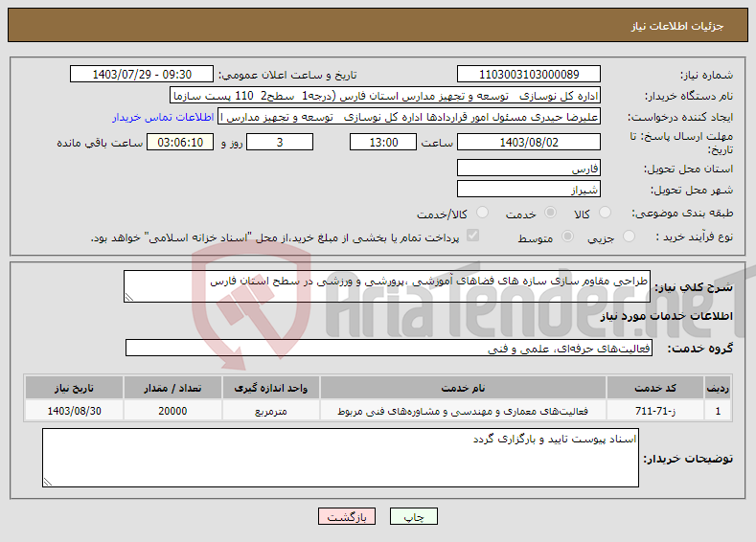Click the remaining days field showing 3
Image resolution: width=756 pixels, height=542 pixels.
(x=280, y=142)
